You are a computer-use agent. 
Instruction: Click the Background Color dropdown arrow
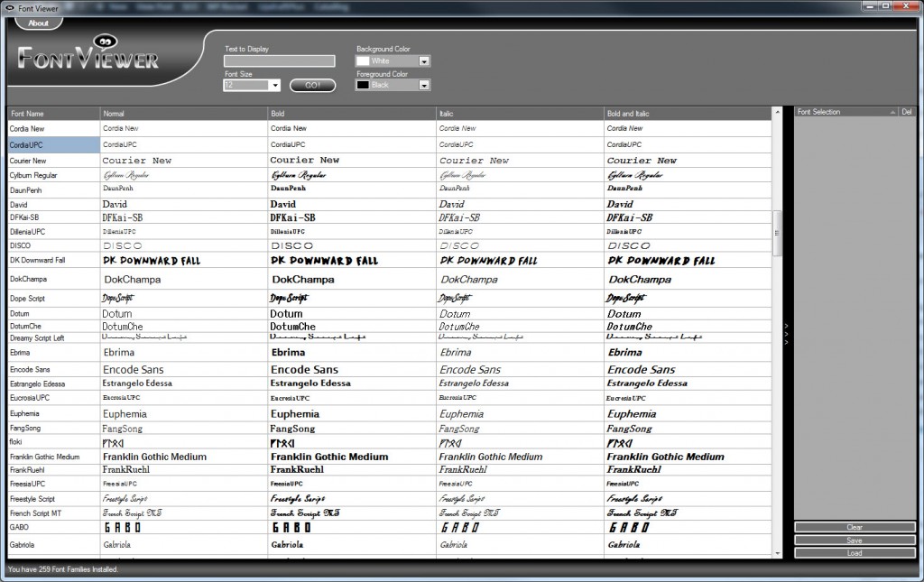pyautogui.click(x=423, y=60)
